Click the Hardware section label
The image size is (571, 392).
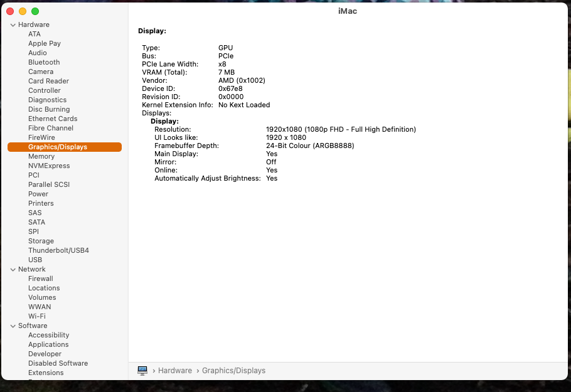(33, 24)
